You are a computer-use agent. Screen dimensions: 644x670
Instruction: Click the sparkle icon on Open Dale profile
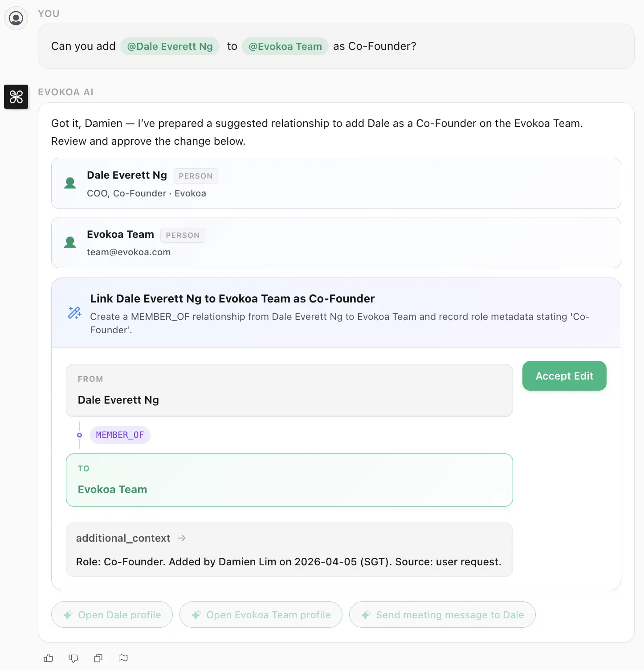(x=68, y=615)
